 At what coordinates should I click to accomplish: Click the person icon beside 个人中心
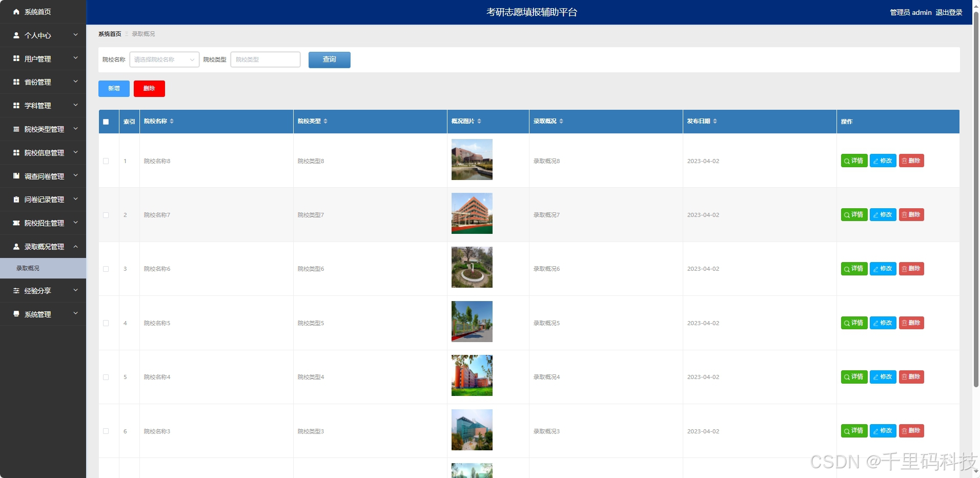point(16,35)
